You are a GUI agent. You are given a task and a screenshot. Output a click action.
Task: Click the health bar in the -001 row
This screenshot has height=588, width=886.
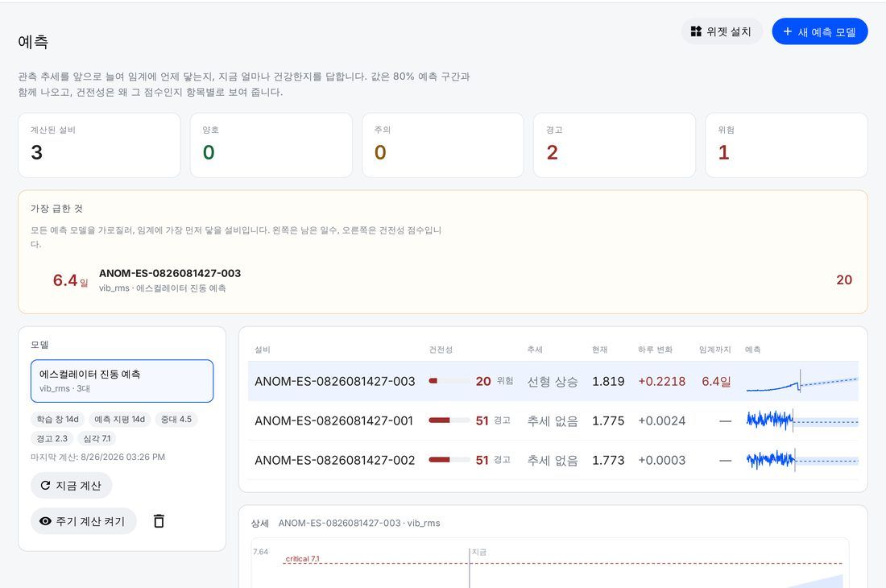tap(449, 420)
